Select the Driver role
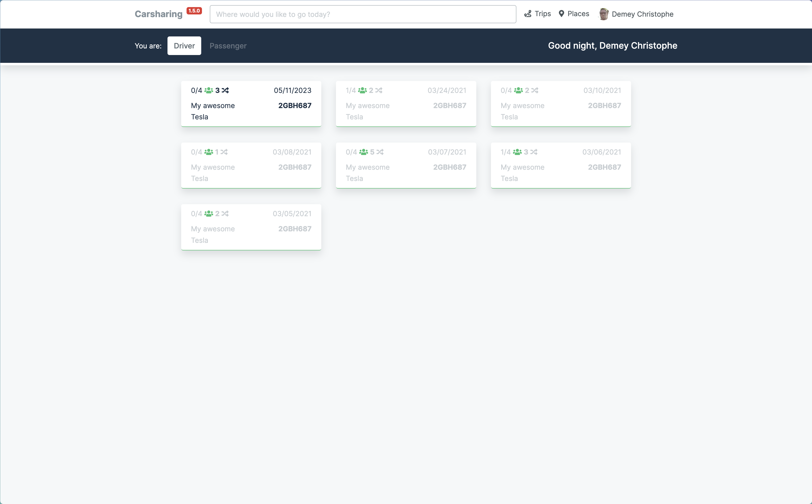Screen dimensions: 812x504 pyautogui.click(x=184, y=46)
